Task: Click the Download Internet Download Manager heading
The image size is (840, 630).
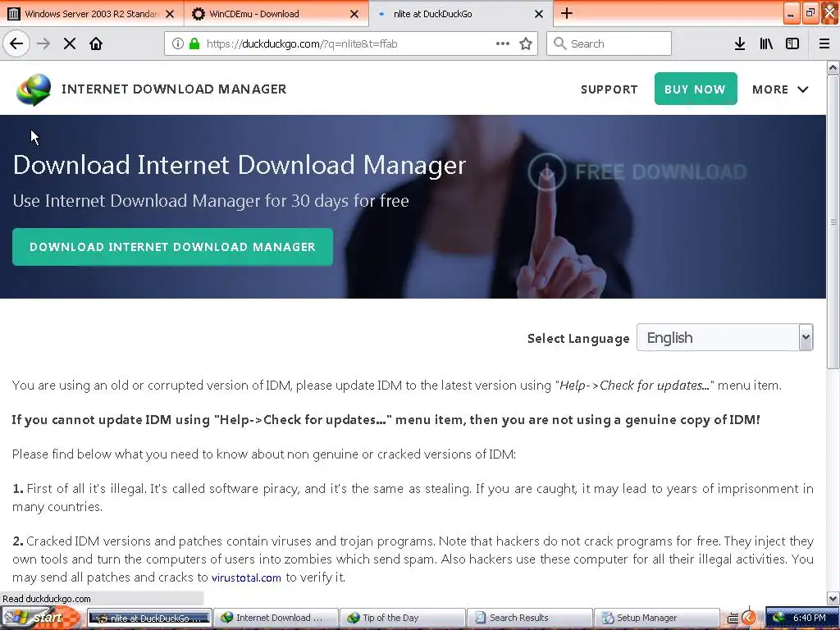Action: 240,165
